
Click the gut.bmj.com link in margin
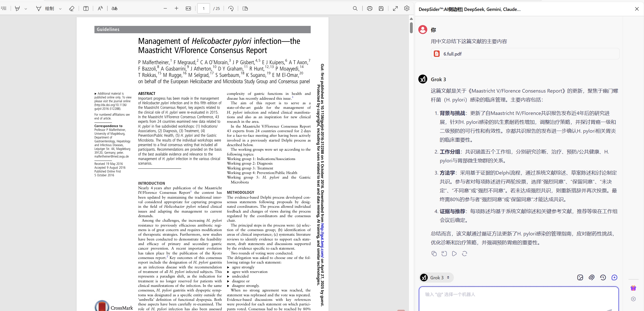[322, 240]
